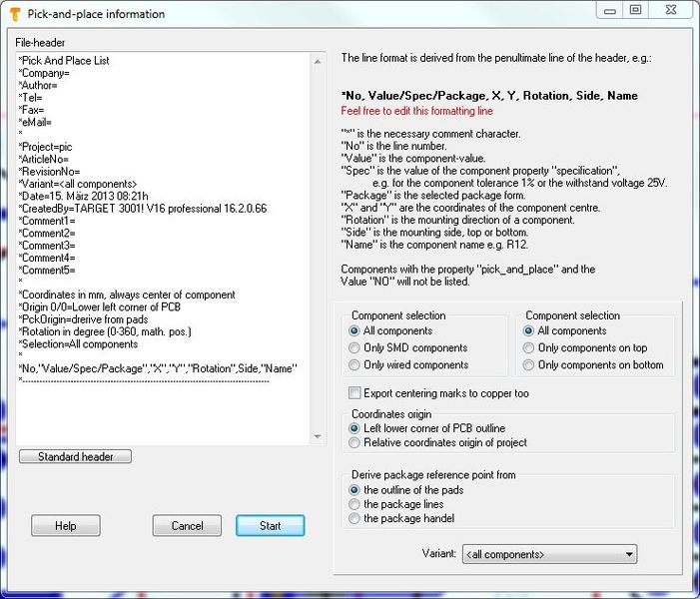700x599 pixels.
Task: Choose Only components on bottom
Action: tap(530, 365)
